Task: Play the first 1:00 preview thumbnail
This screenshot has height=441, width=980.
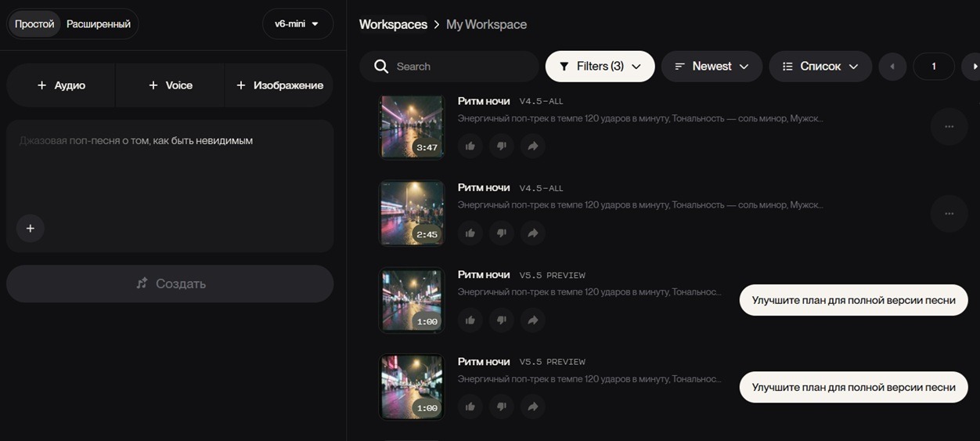Action: pyautogui.click(x=412, y=301)
